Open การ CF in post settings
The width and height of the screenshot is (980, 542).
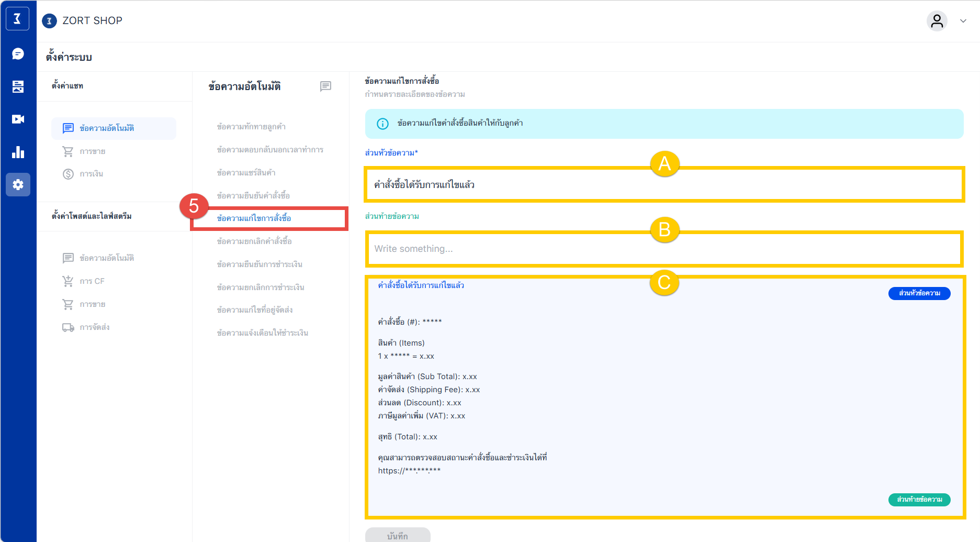(x=92, y=281)
